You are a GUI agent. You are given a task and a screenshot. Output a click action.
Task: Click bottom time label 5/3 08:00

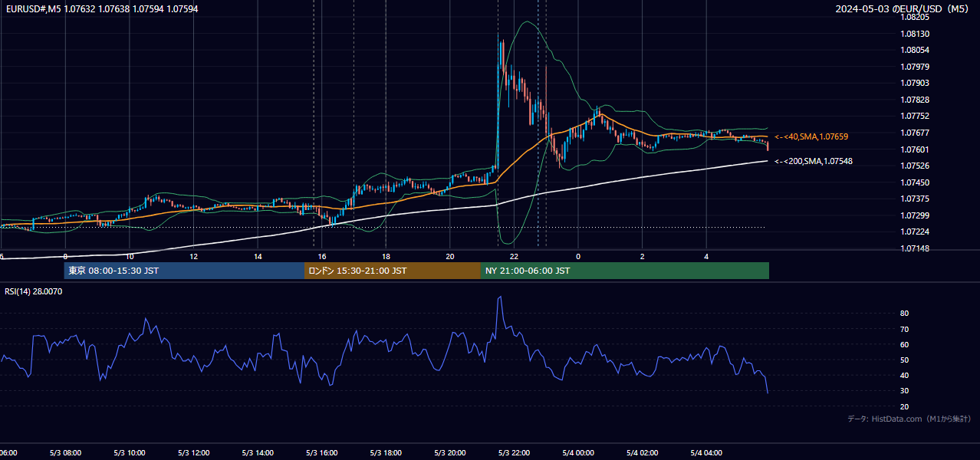(65, 453)
